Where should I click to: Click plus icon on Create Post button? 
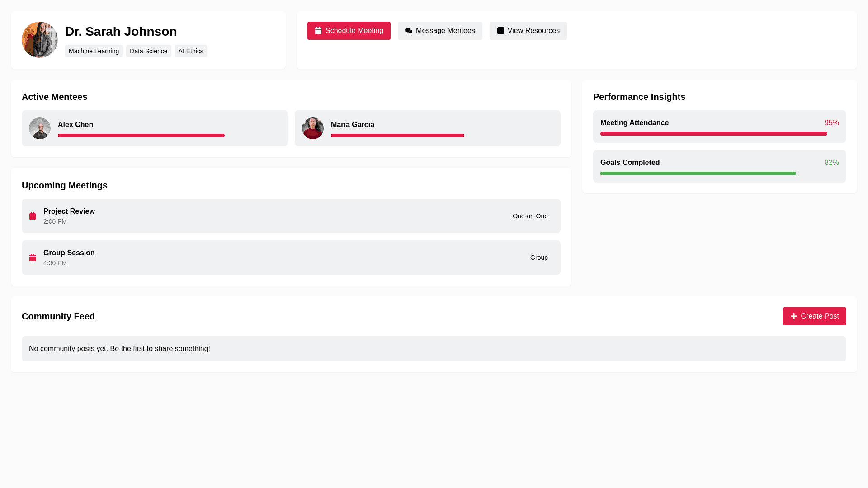point(794,316)
